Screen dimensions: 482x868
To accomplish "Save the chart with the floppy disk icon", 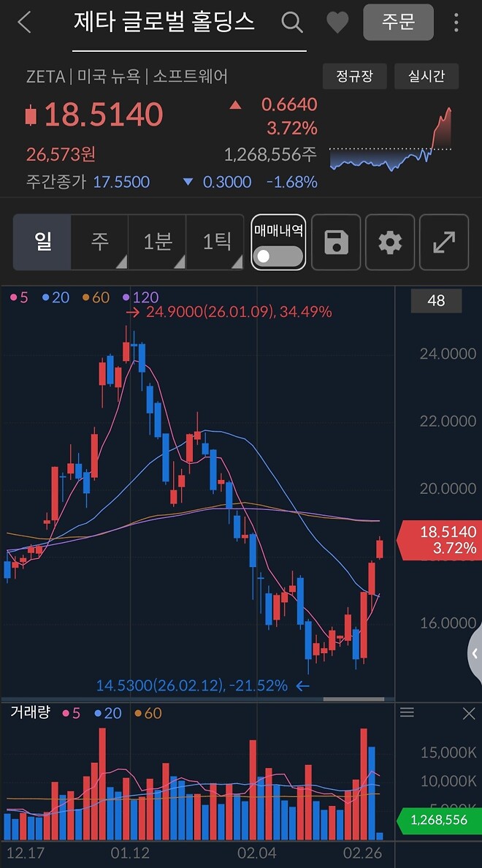I will pos(336,242).
